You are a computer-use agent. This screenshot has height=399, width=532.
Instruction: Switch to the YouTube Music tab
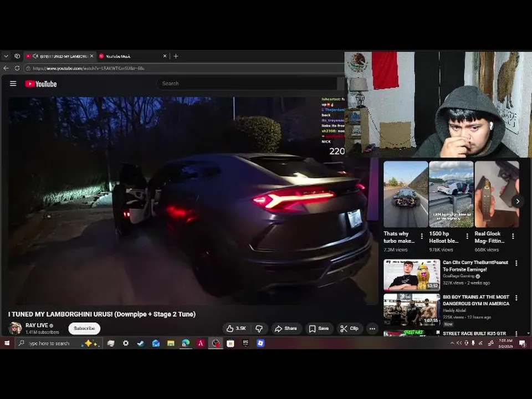[133, 56]
